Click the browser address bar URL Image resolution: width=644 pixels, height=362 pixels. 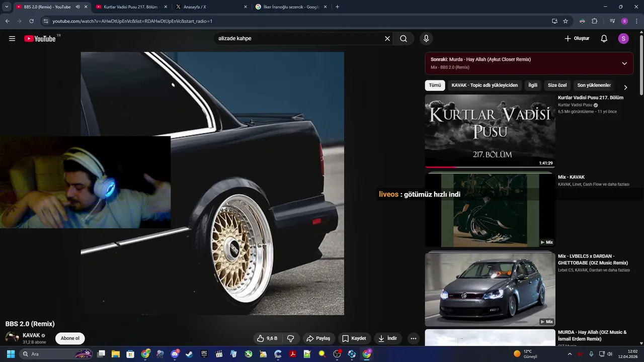pos(132,21)
